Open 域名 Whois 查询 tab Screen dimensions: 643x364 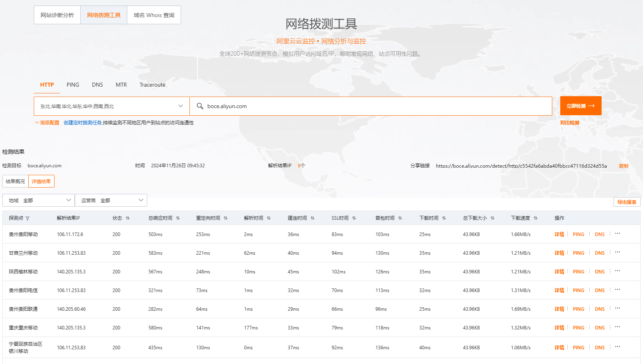pos(154,15)
